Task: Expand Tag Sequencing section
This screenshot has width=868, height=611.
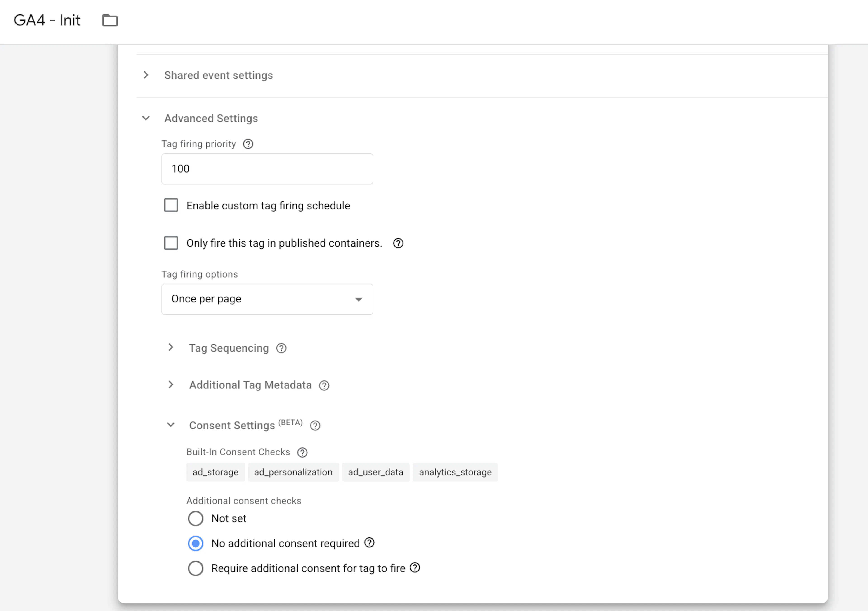Action: tap(171, 347)
